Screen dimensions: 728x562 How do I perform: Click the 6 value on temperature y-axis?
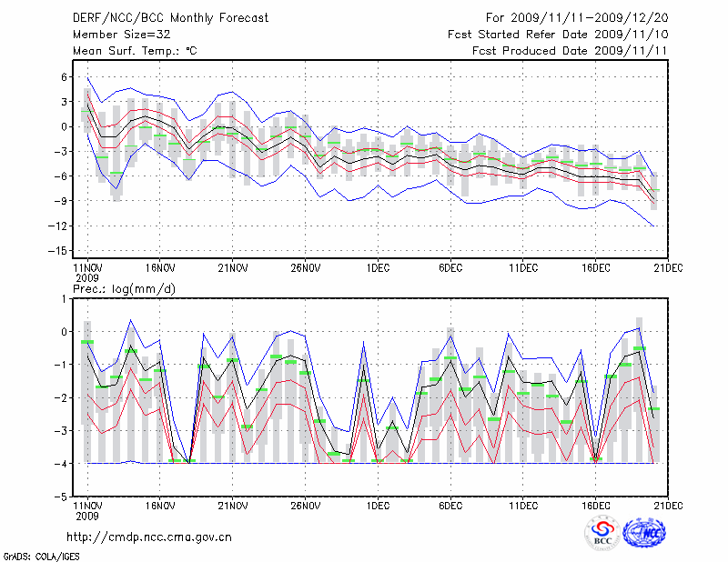click(x=64, y=77)
